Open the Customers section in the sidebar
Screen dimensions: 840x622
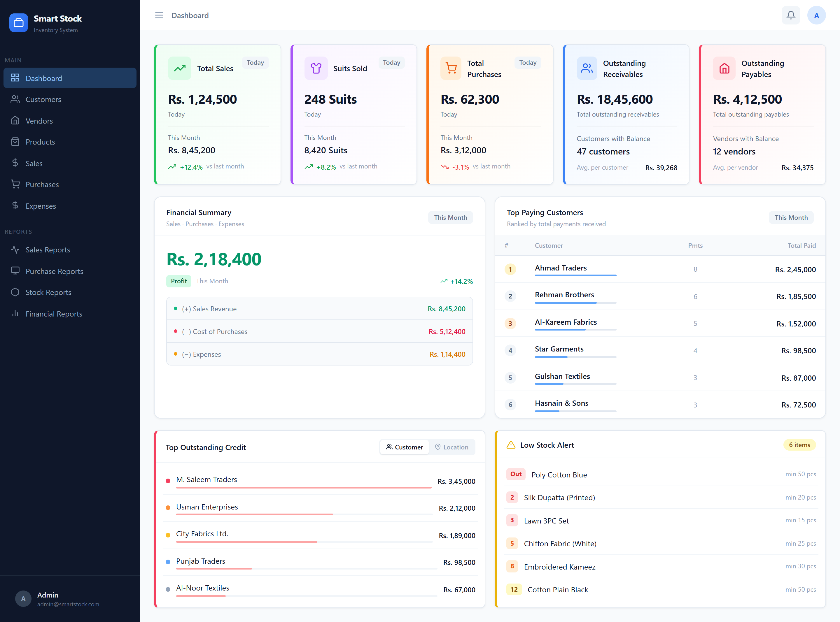(x=43, y=99)
